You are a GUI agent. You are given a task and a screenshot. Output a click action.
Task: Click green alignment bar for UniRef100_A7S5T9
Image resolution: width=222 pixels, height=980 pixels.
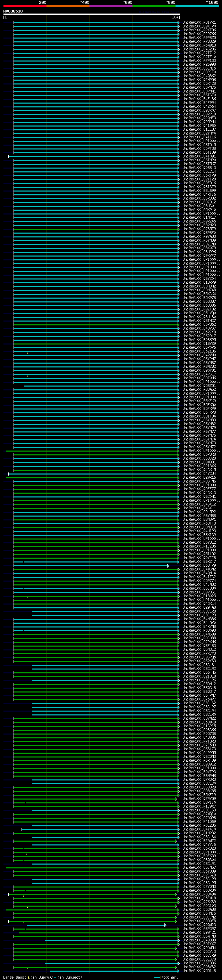(96, 229)
